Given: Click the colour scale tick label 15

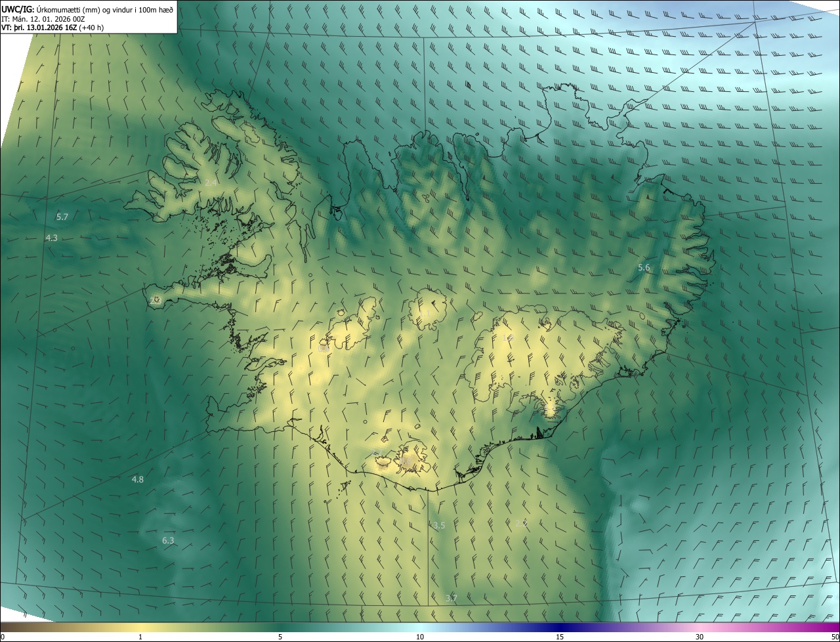Looking at the screenshot, I should pos(560,637).
